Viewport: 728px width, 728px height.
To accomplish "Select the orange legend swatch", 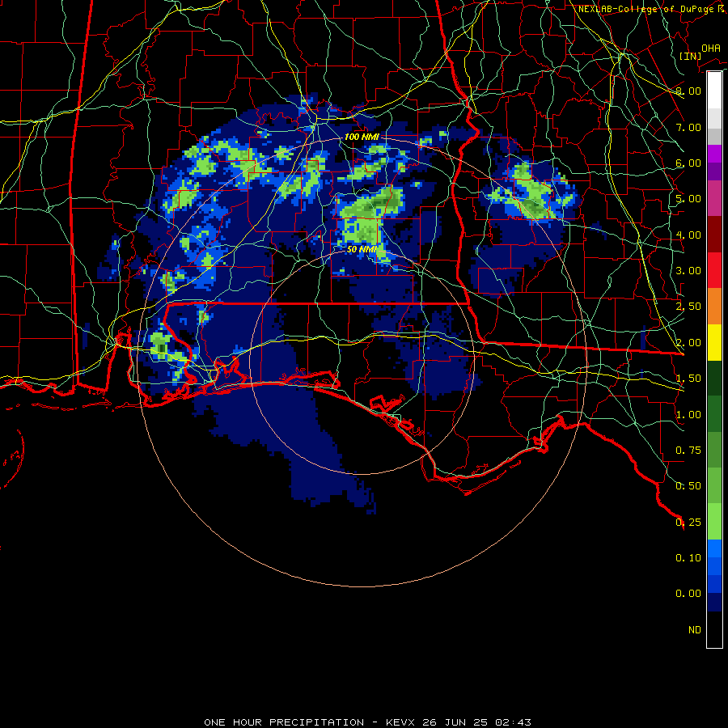I will 714,306.
